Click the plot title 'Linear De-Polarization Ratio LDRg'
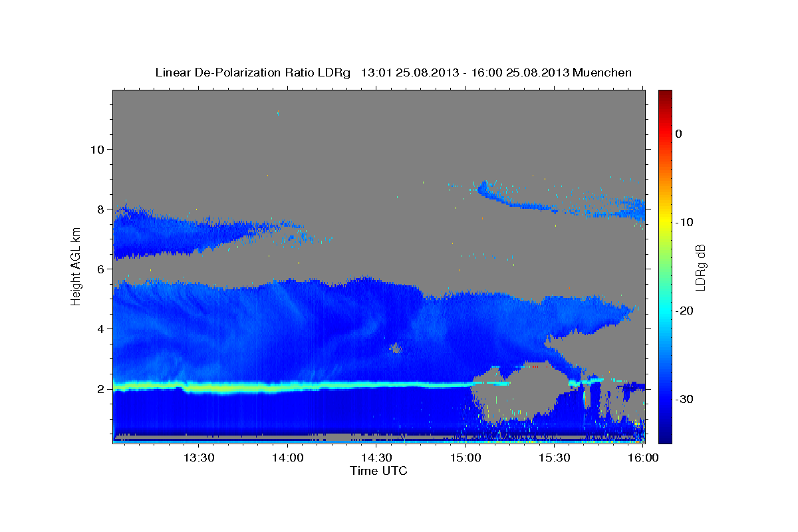Screen dimensions: 798x532 point(252,72)
